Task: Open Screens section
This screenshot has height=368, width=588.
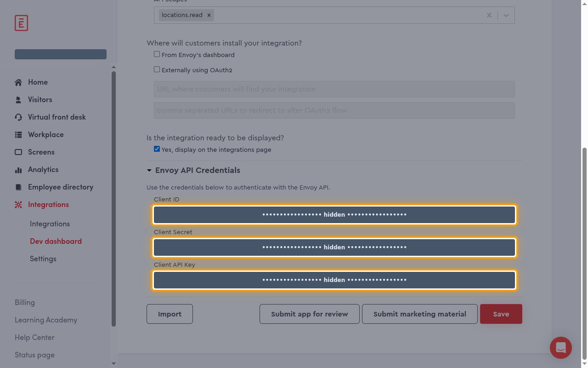Action: 41,152
